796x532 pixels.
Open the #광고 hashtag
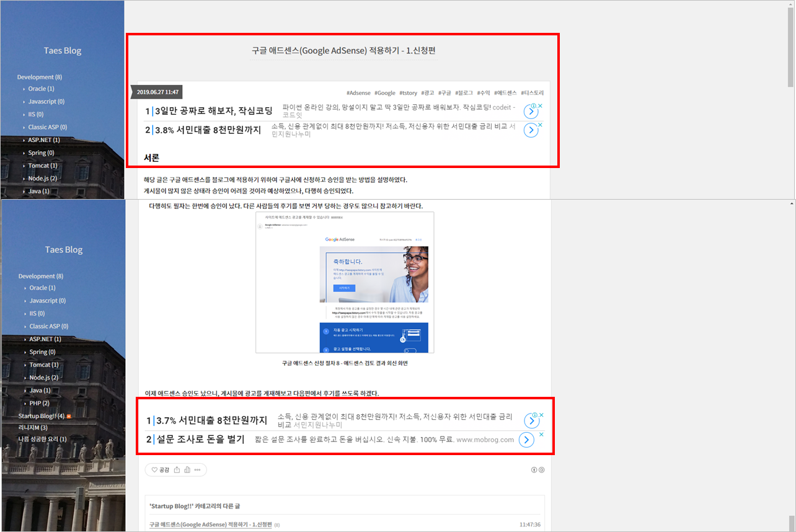(428, 93)
